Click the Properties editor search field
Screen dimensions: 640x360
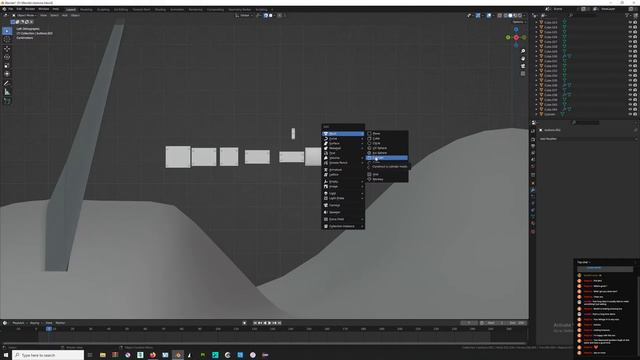[586, 122]
